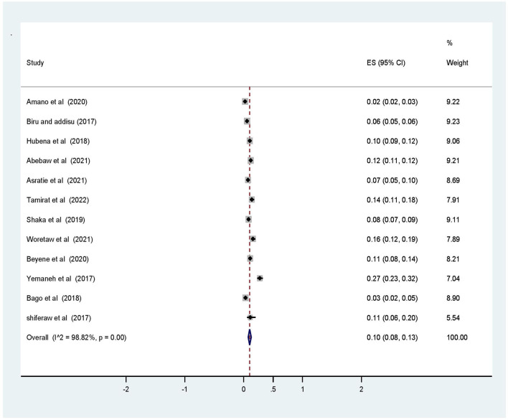Click weight value '8.90'
This screenshot has height=420, width=508.
pyautogui.click(x=453, y=298)
